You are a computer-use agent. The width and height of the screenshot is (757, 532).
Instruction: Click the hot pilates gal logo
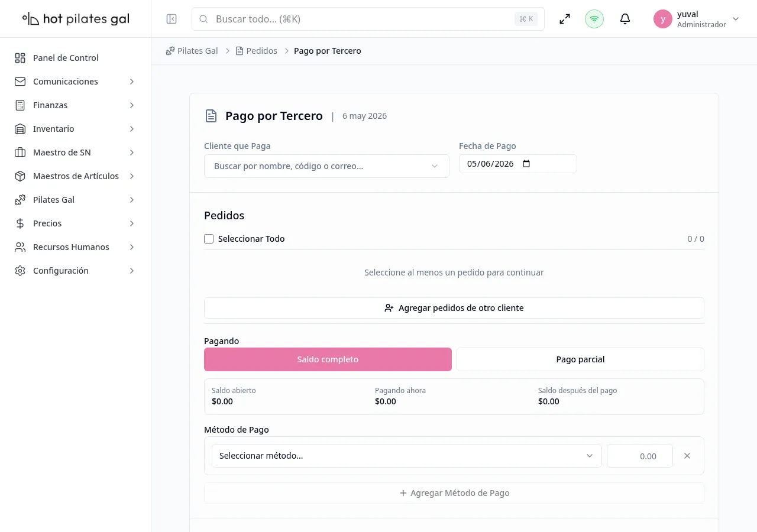click(76, 19)
